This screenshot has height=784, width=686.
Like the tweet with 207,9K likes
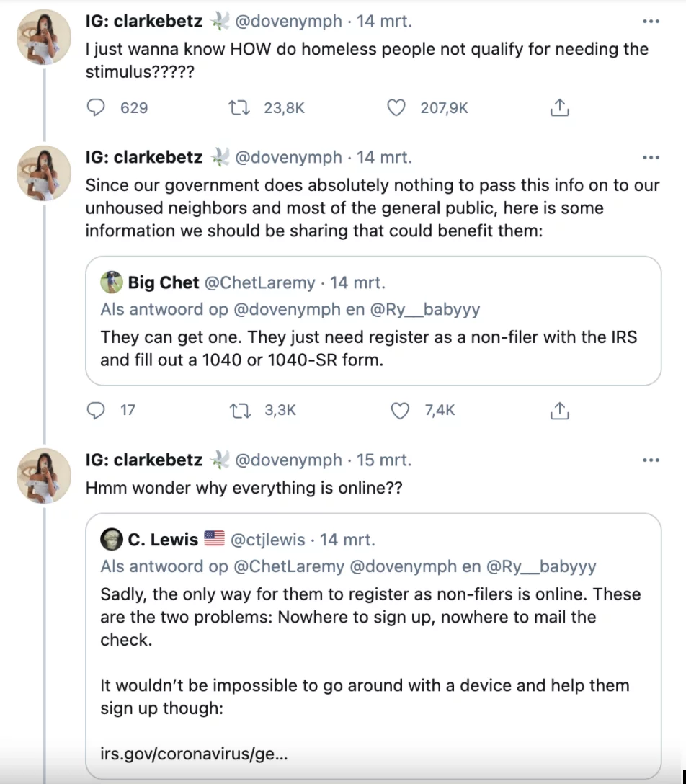(396, 108)
